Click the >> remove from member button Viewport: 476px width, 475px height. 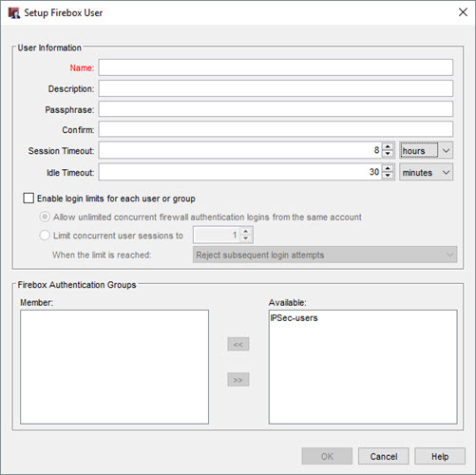tap(238, 380)
